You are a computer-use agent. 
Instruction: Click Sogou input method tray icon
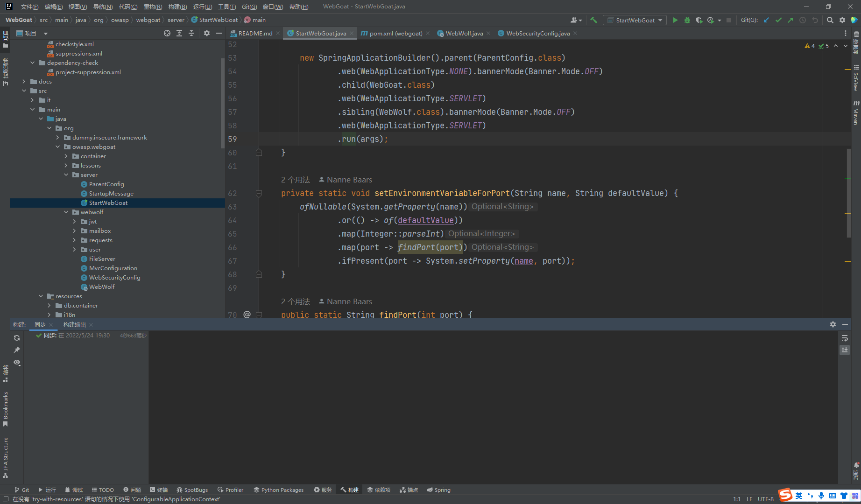786,495
